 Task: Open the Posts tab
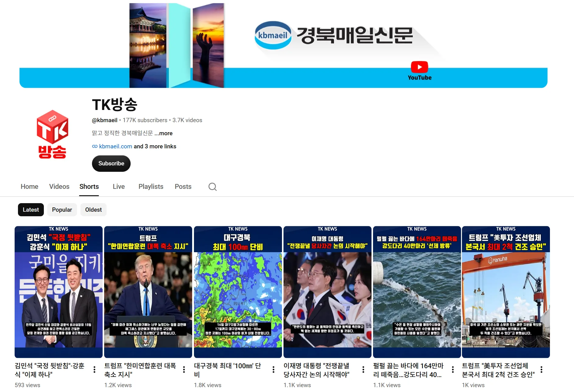[183, 186]
